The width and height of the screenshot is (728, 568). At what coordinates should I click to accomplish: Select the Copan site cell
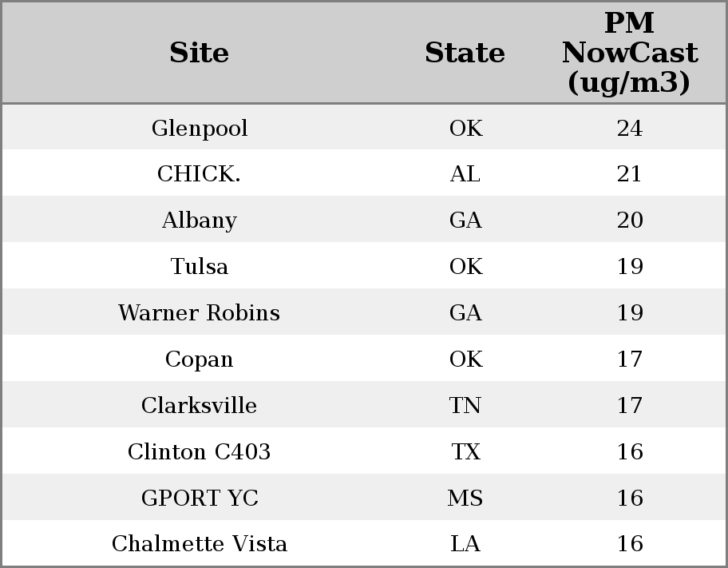(x=199, y=359)
